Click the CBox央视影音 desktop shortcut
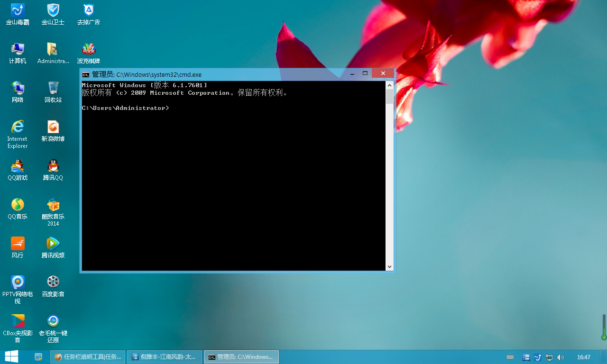The image size is (607, 364). point(18,328)
